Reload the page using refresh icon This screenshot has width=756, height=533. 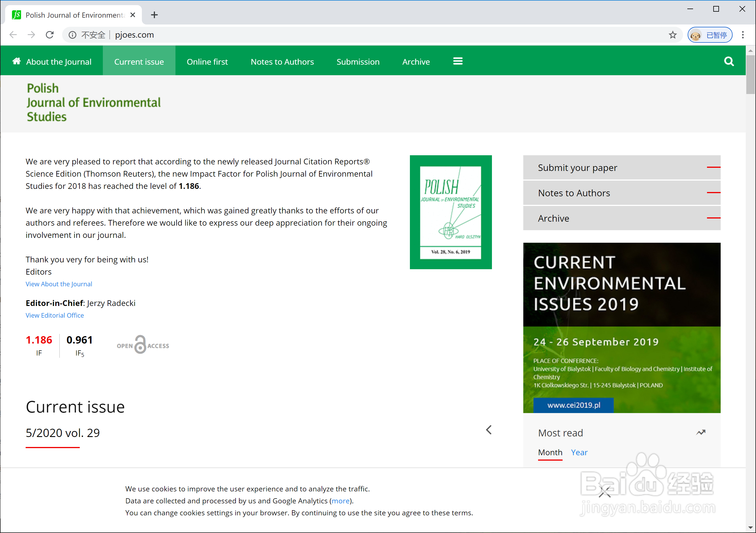point(50,35)
